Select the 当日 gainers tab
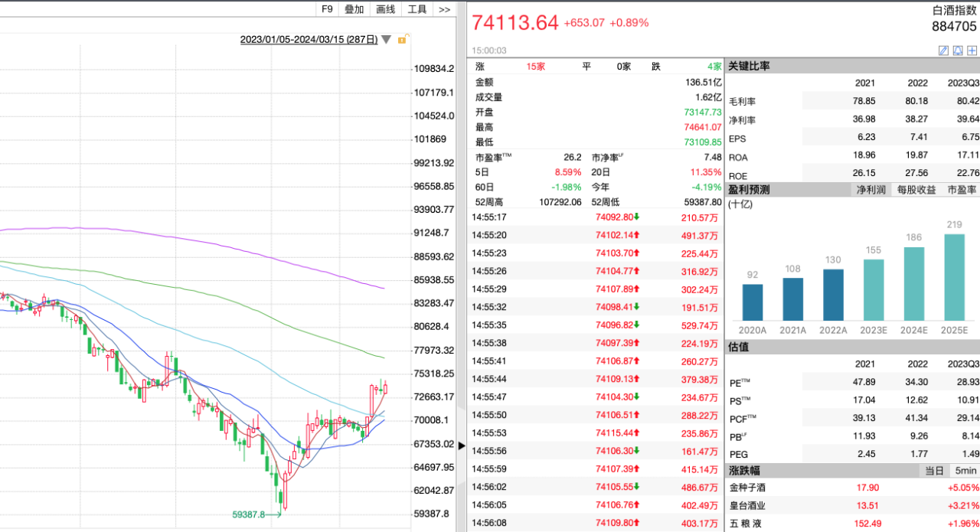The image size is (980, 532). point(934,471)
